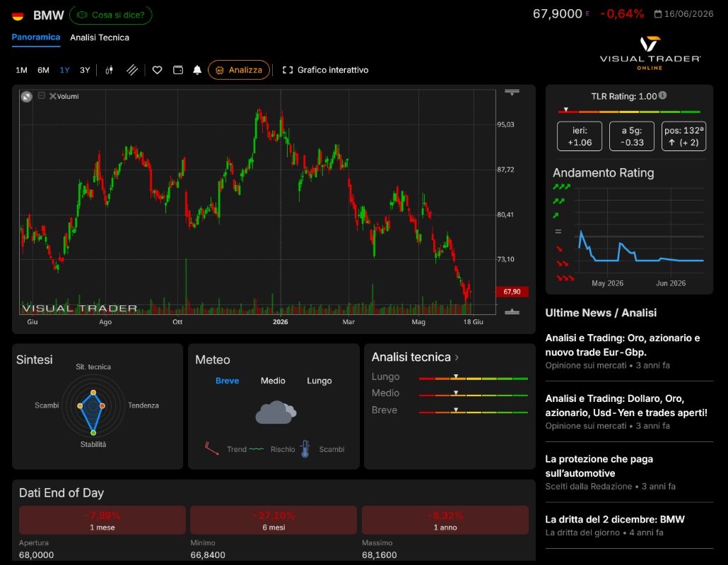
Task: Open the 'Cosa si dice?' button
Action: (110, 16)
